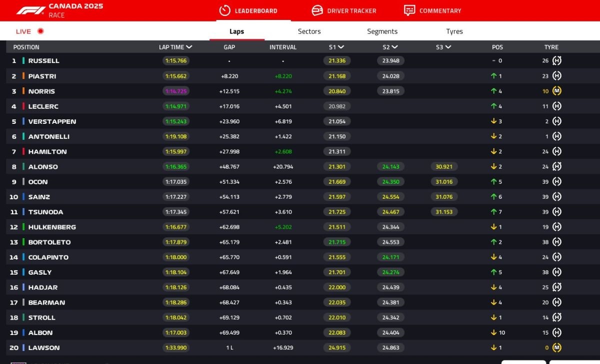Switch to the Tyres tab

tap(454, 31)
